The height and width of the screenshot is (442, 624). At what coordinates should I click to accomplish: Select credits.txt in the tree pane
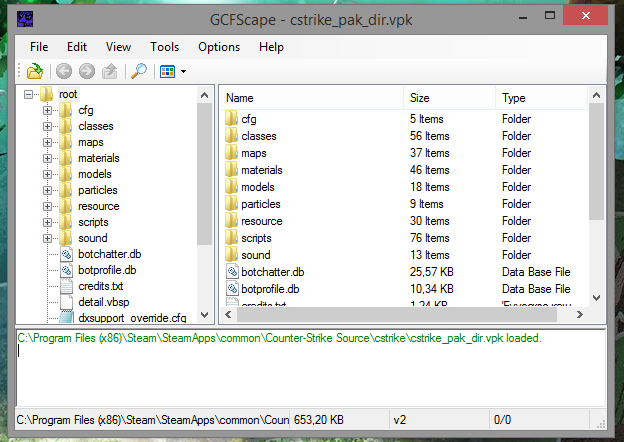click(x=101, y=286)
